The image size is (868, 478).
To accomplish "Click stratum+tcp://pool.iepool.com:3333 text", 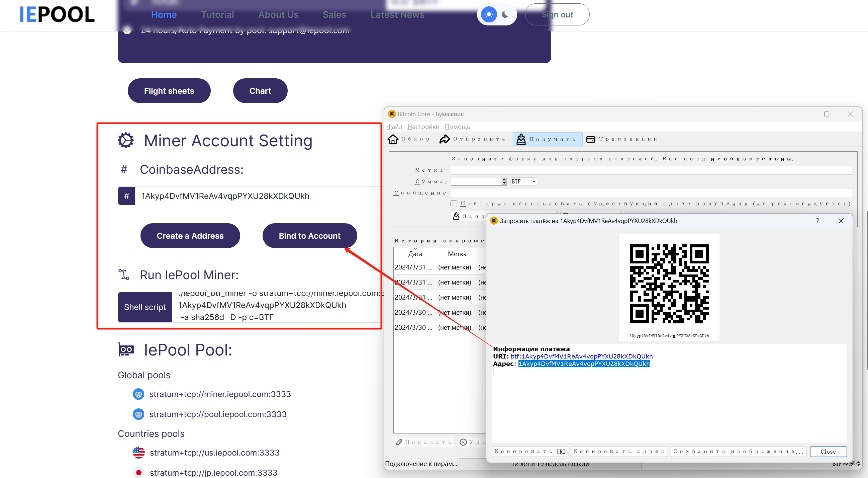I will 218,414.
